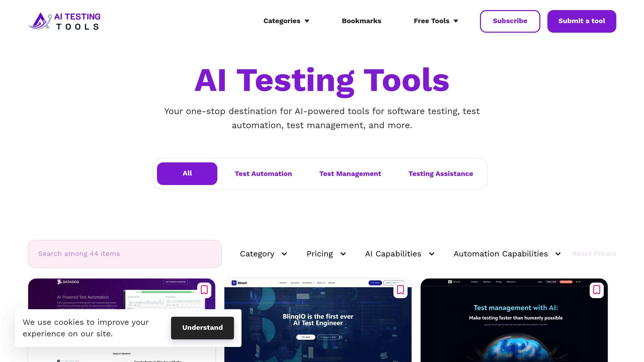644x362 pixels.
Task: Click the Submit a tool button
Action: point(582,21)
